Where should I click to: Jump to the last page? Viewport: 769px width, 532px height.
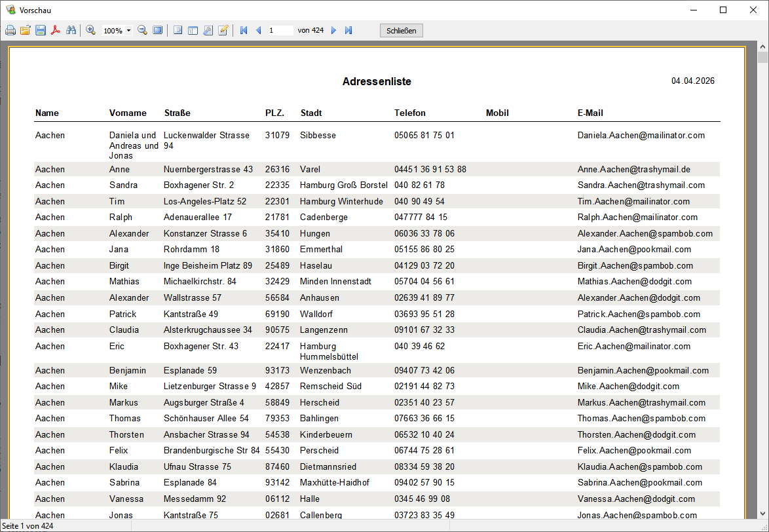(x=348, y=31)
